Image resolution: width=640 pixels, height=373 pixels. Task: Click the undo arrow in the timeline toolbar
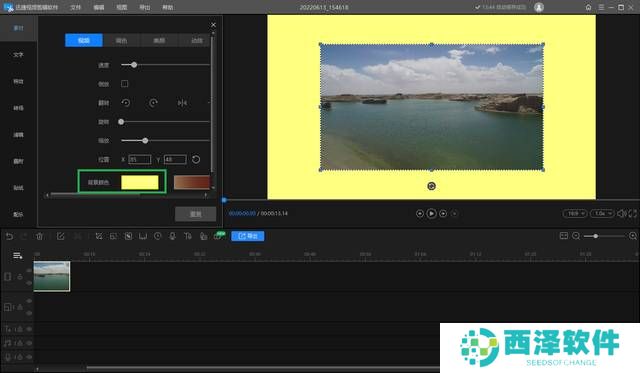(9, 236)
